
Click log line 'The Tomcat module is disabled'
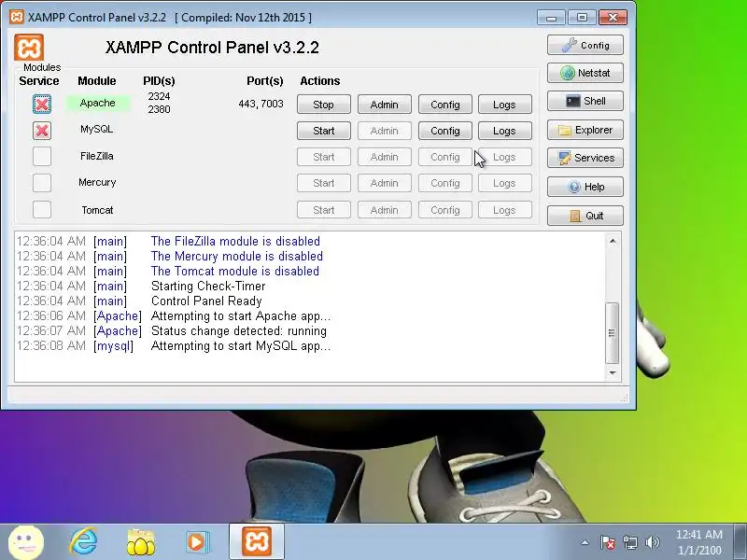235,271
